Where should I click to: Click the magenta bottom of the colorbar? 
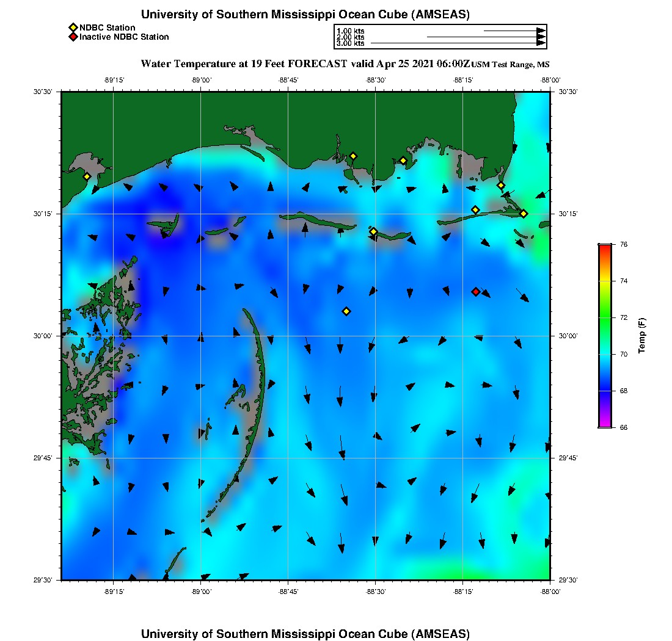click(604, 426)
